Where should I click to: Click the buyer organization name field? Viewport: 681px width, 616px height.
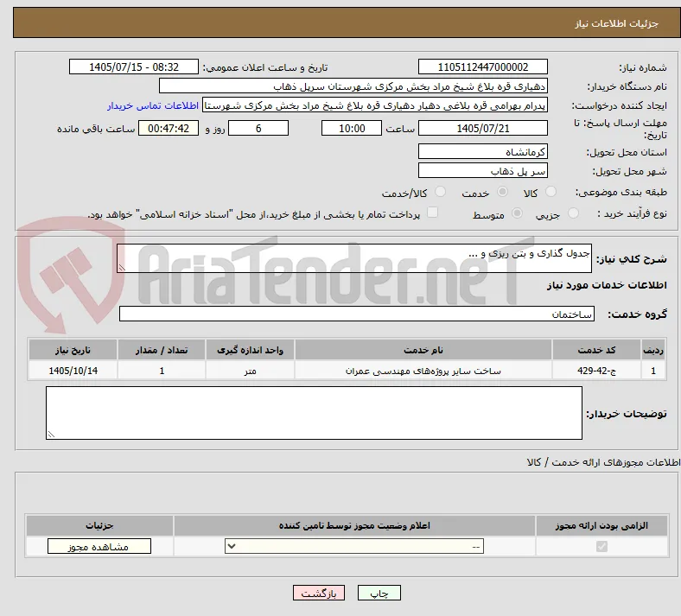click(353, 86)
